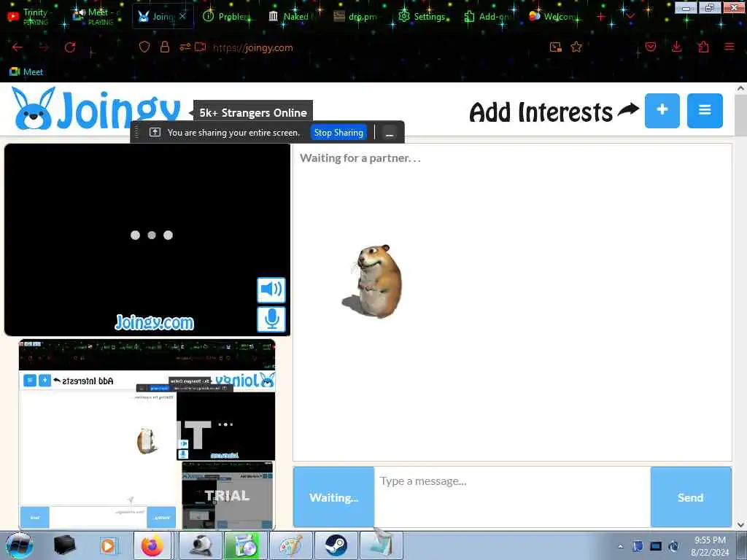Switch to the Settings tab
The width and height of the screenshot is (747, 560).
(x=422, y=16)
